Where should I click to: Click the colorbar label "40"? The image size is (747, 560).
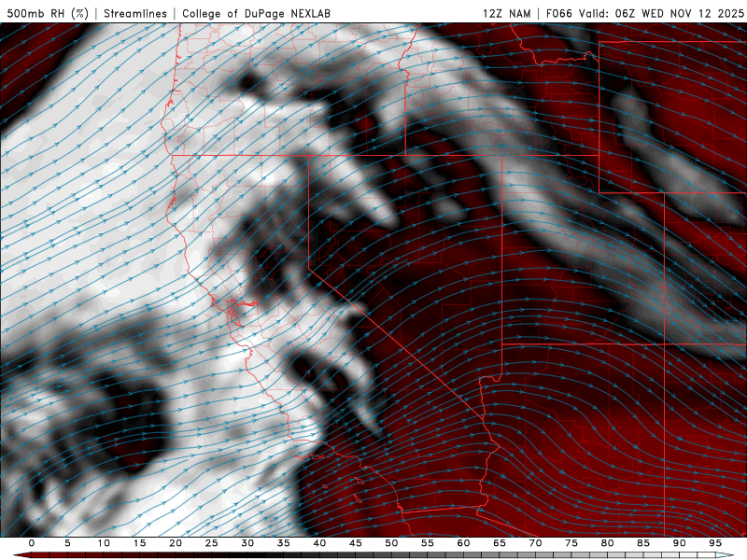click(319, 543)
